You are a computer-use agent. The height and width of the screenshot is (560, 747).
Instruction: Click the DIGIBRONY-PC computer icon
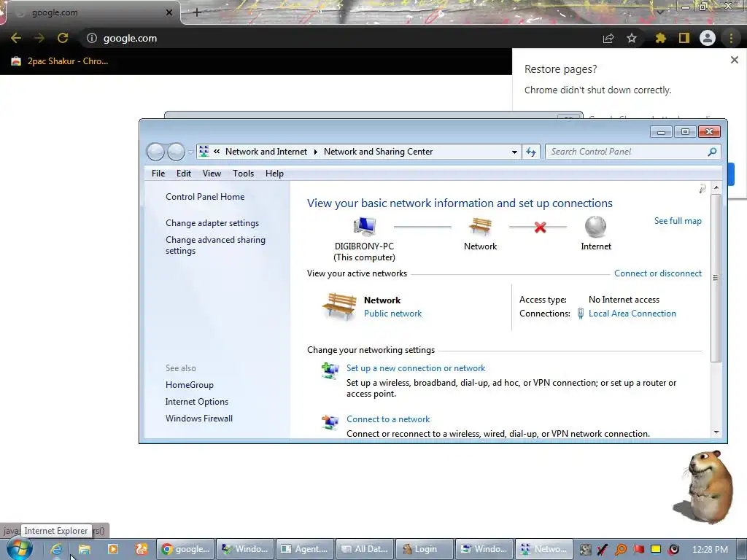point(365,227)
